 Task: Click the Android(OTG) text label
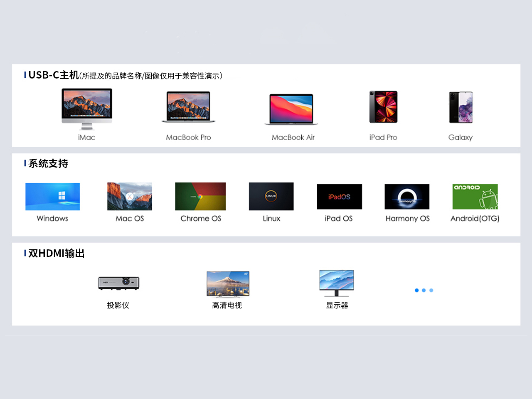(475, 219)
